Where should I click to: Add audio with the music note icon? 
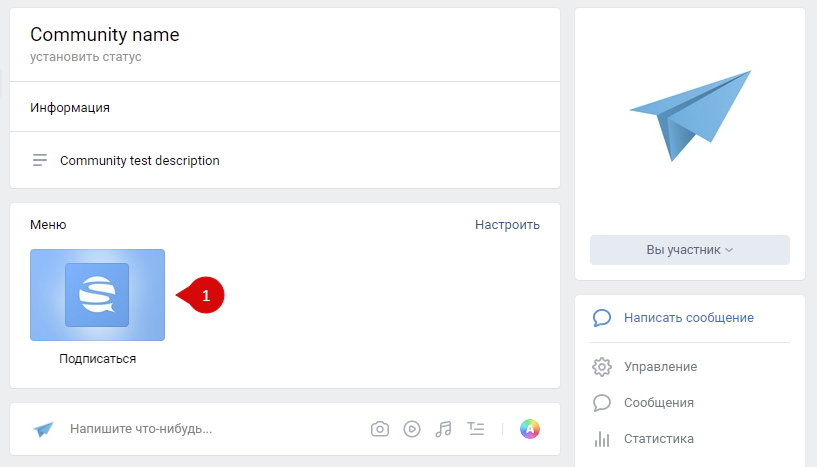pyautogui.click(x=444, y=429)
